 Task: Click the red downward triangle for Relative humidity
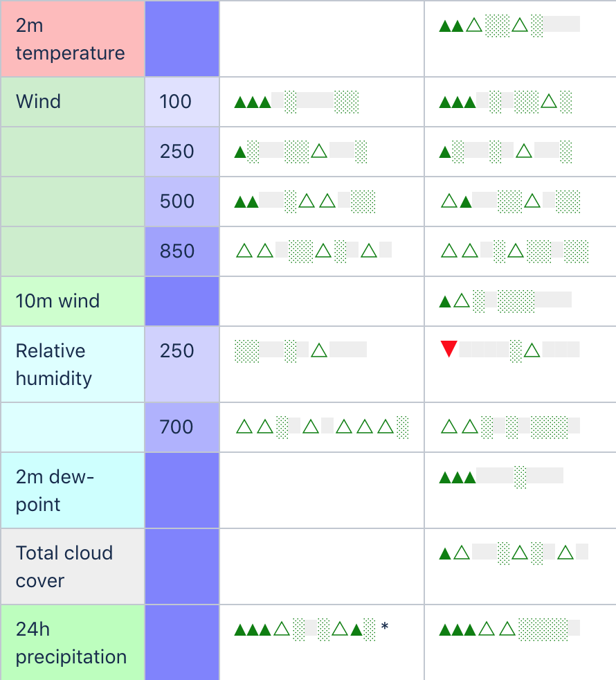click(449, 350)
